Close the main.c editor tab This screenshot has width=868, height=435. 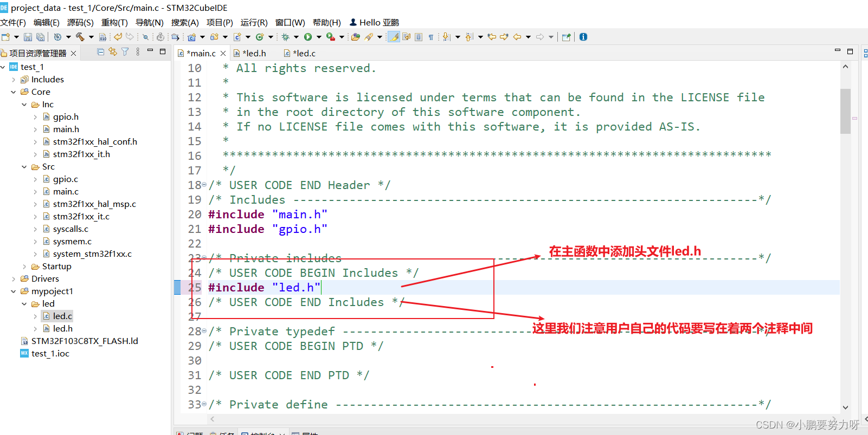coord(223,53)
